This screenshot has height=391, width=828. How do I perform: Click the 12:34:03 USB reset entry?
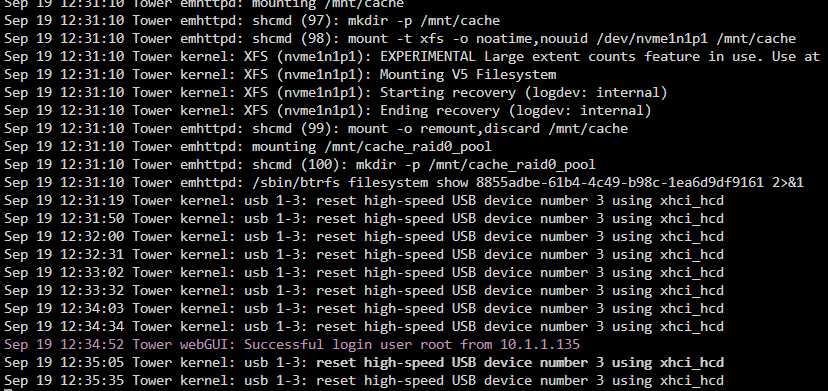click(x=364, y=309)
